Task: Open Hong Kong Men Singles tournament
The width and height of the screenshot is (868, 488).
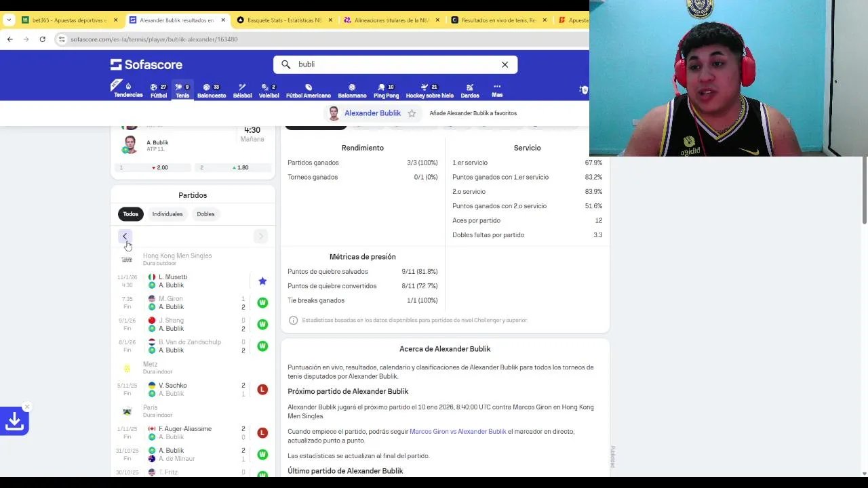Action: coord(177,256)
